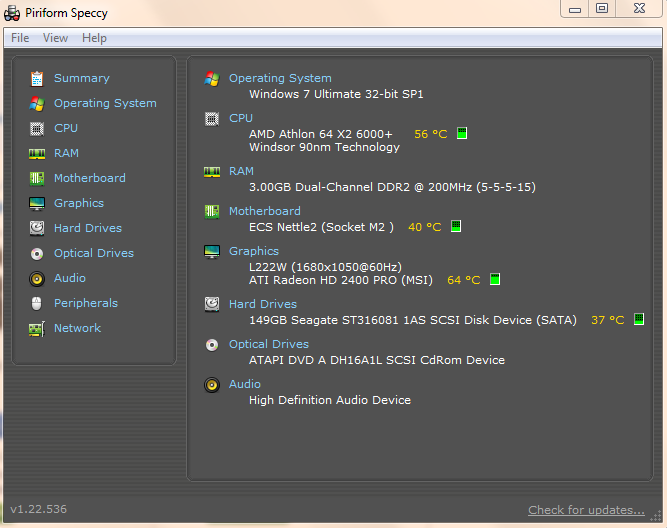Maximize the Speccy window
Image resolution: width=667 pixels, height=528 pixels.
click(x=602, y=9)
